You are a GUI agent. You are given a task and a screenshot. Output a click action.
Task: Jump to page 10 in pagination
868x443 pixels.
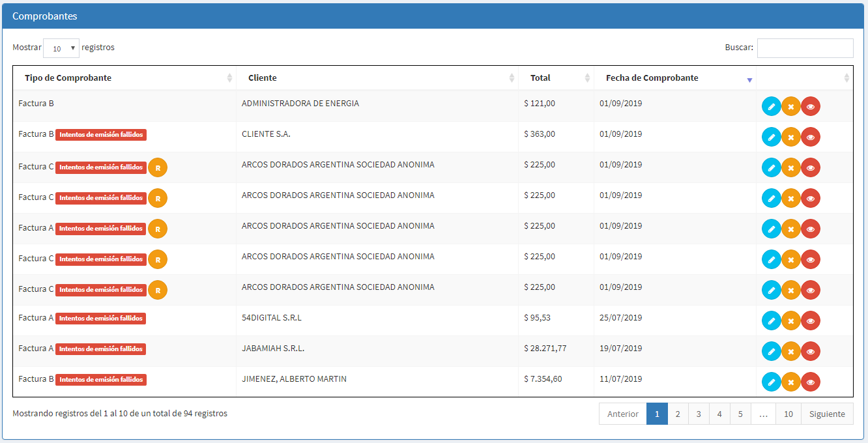(x=788, y=414)
